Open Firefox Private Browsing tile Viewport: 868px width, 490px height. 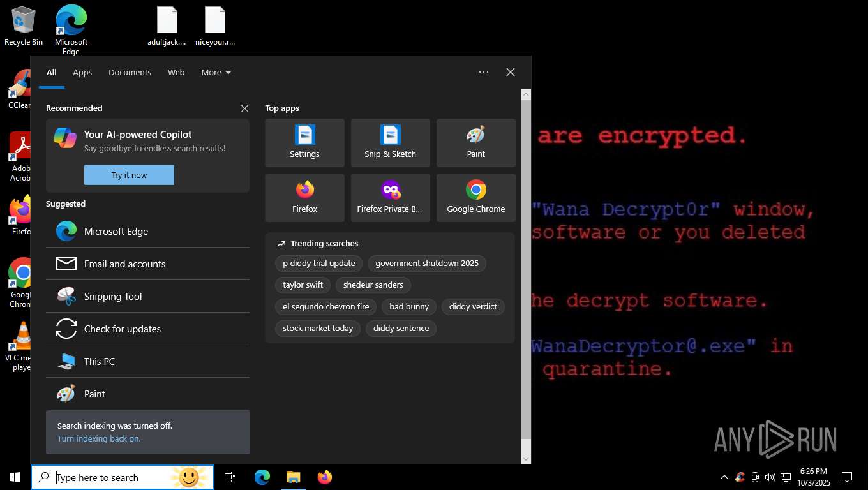(x=390, y=198)
